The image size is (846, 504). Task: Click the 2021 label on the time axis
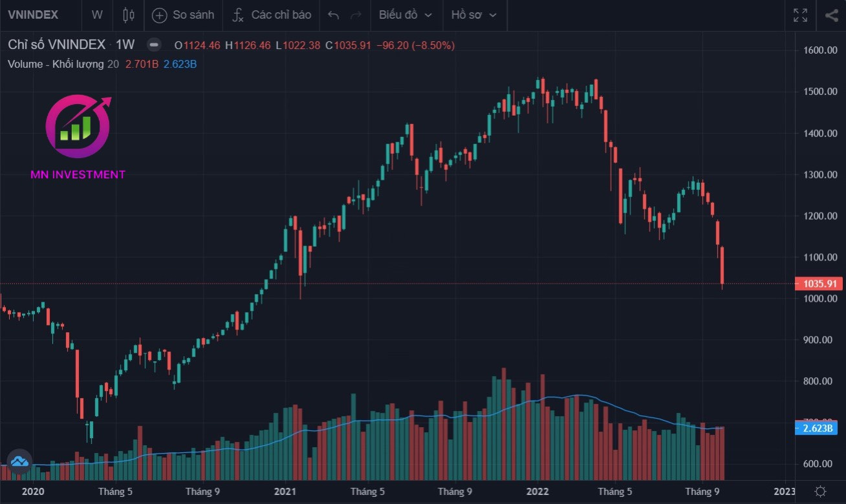(285, 491)
